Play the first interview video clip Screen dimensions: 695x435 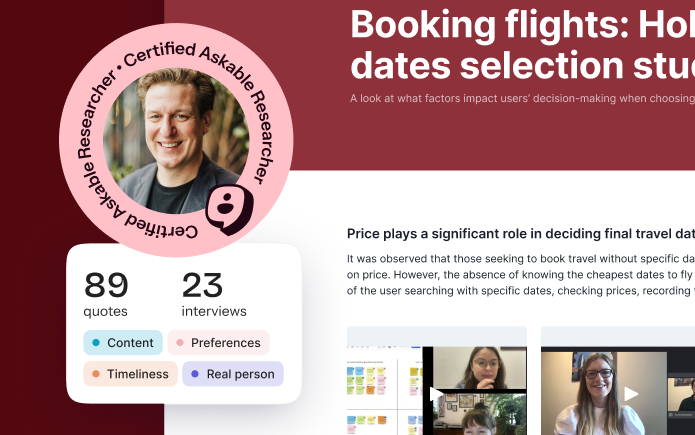[x=437, y=393]
